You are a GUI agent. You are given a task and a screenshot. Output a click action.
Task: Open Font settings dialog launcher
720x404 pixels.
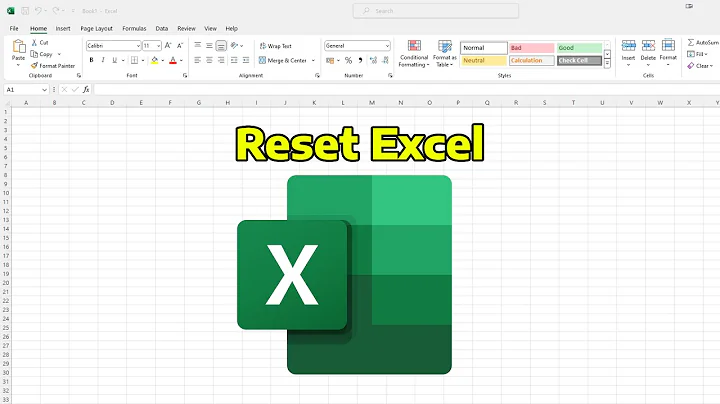(x=185, y=76)
